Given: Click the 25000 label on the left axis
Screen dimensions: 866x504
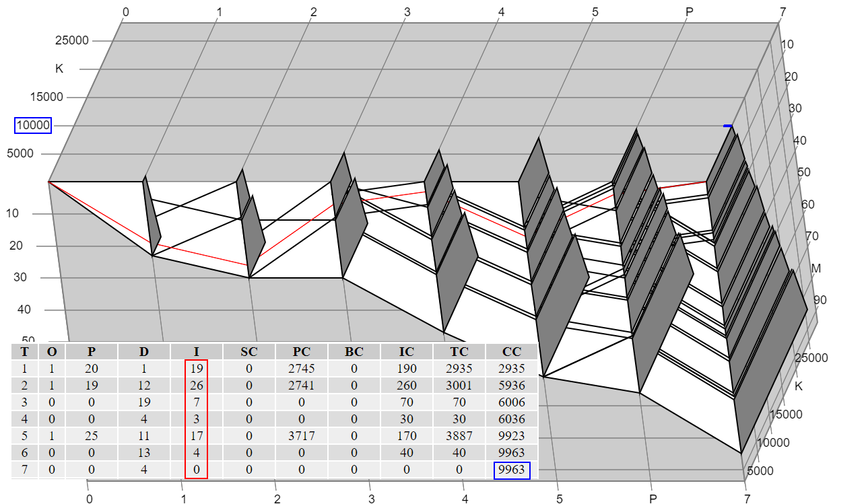Looking at the screenshot, I should pos(71,40).
